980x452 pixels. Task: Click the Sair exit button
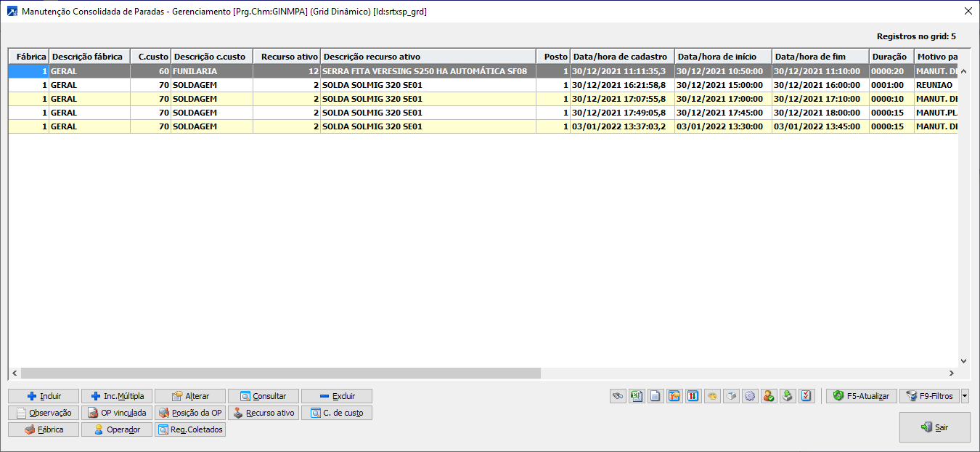pyautogui.click(x=934, y=427)
